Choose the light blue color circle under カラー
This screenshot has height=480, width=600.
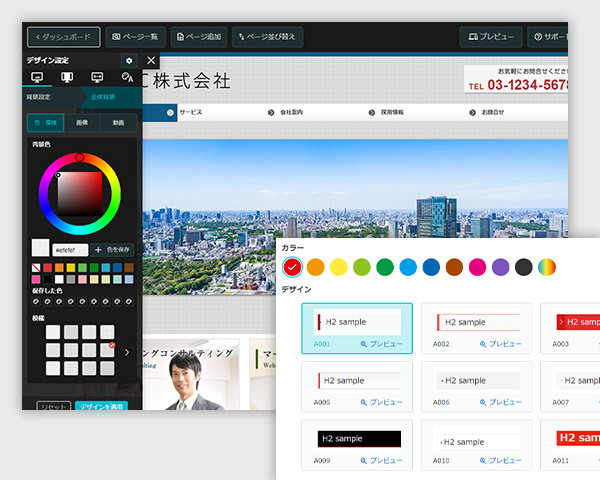(408, 267)
